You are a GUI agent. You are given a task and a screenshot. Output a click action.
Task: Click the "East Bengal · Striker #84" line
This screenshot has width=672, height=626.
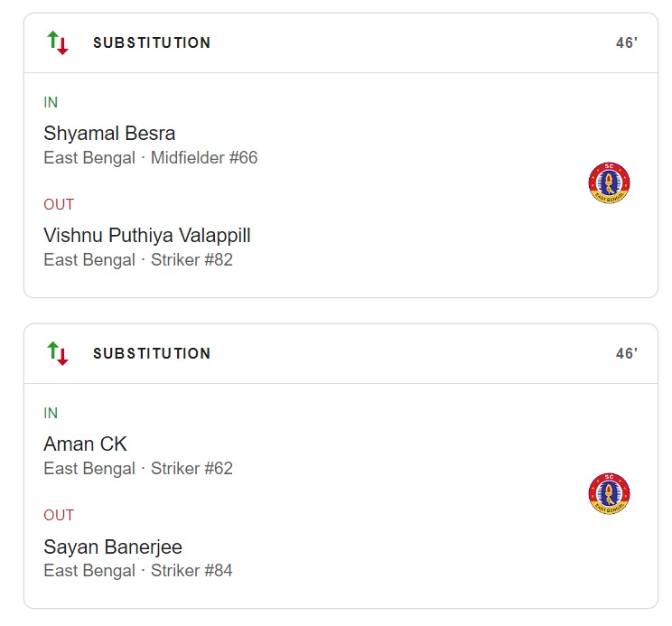click(x=138, y=571)
